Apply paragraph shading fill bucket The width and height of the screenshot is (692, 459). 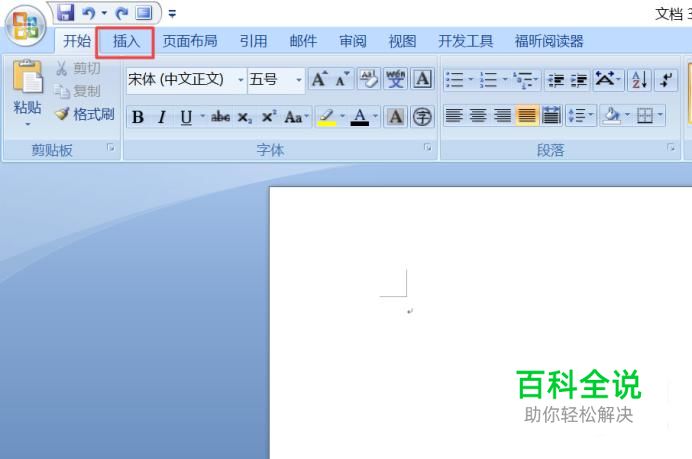(612, 116)
